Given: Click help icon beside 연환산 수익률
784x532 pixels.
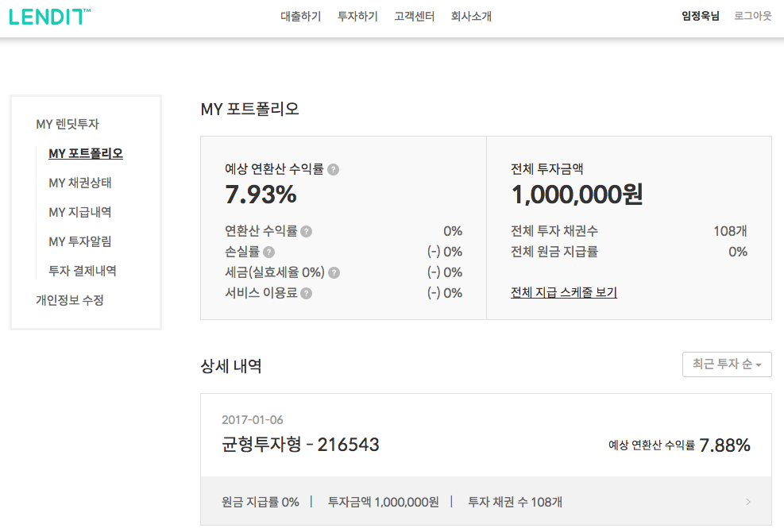Looking at the screenshot, I should click(x=307, y=232).
